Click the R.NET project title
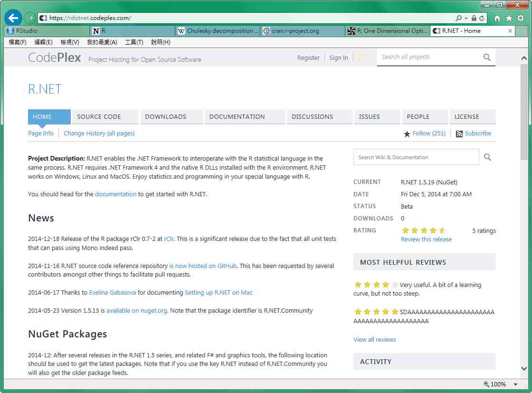Image resolution: width=532 pixels, height=393 pixels. (x=45, y=89)
